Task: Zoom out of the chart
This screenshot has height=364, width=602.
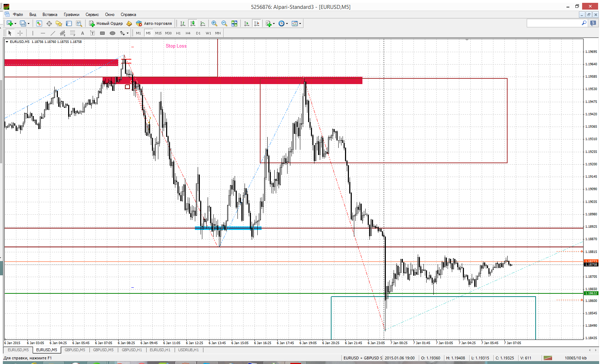Action: [x=224, y=23]
